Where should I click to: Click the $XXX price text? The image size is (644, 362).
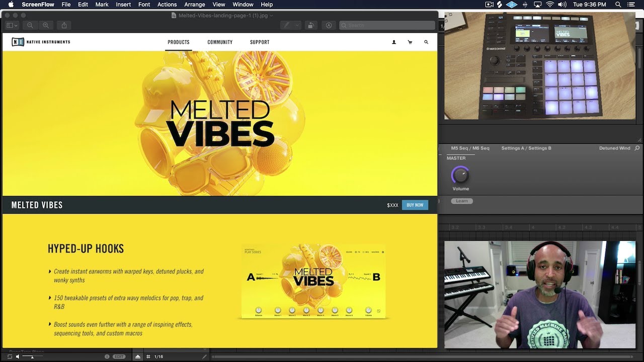click(x=392, y=205)
